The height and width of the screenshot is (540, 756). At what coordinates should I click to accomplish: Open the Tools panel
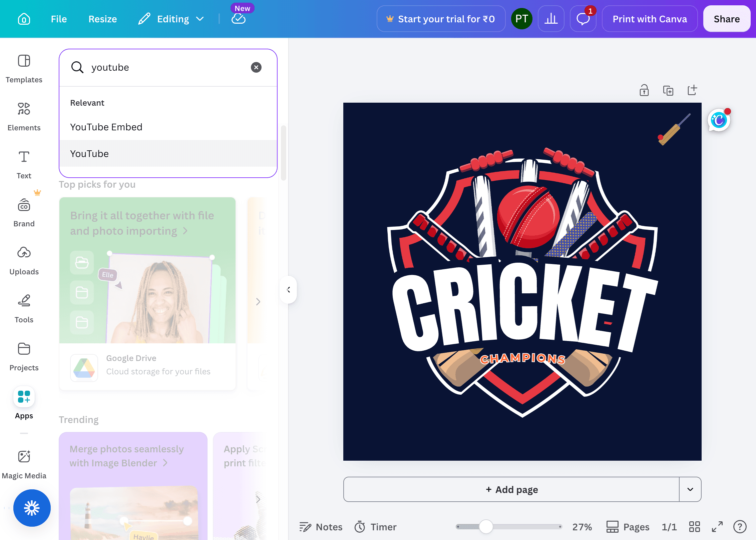coord(24,309)
